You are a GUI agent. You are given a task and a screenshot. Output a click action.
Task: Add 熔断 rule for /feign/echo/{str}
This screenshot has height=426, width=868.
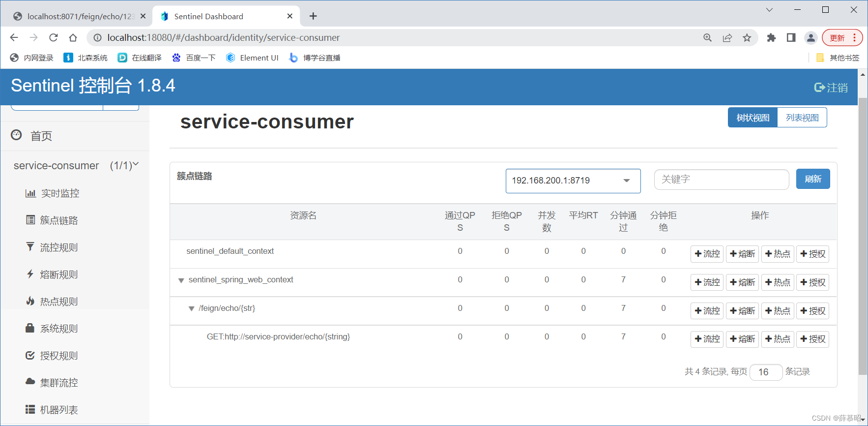[742, 311]
